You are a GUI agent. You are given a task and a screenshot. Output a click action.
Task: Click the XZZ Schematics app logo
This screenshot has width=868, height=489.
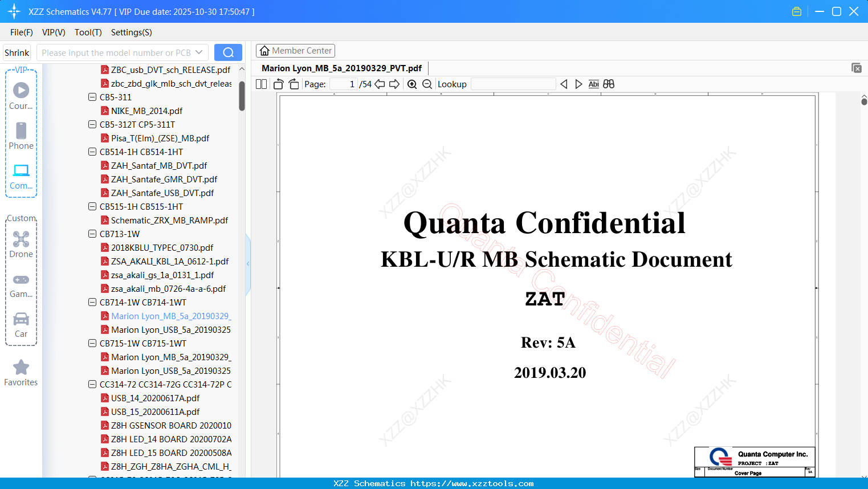pos(14,11)
